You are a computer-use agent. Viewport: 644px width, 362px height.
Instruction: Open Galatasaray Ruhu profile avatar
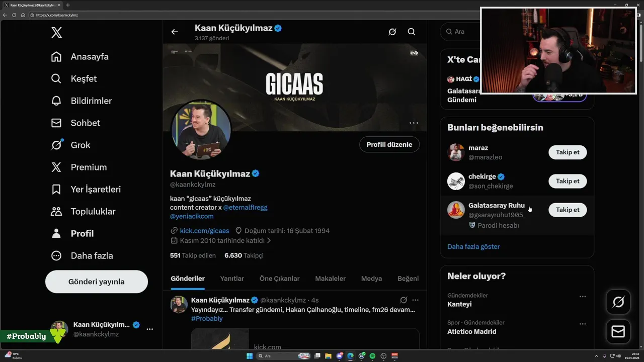pos(456,210)
